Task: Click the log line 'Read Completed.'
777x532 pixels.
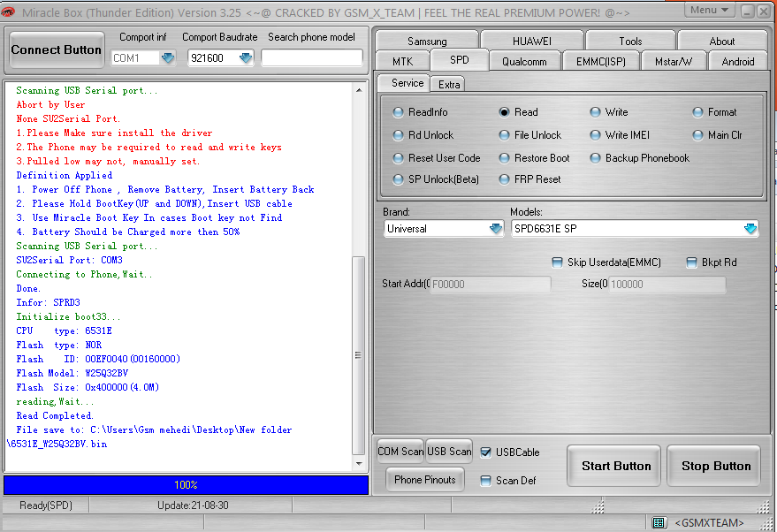Action: point(55,415)
